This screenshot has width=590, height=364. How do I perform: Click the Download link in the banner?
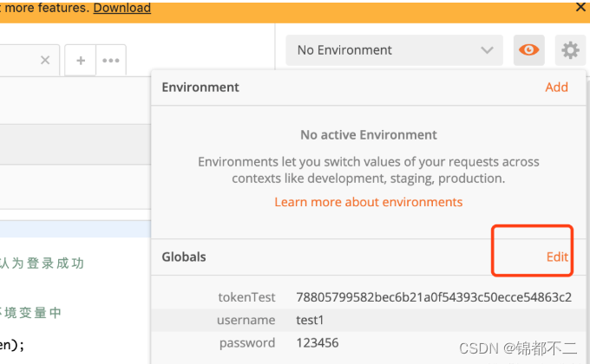click(121, 8)
